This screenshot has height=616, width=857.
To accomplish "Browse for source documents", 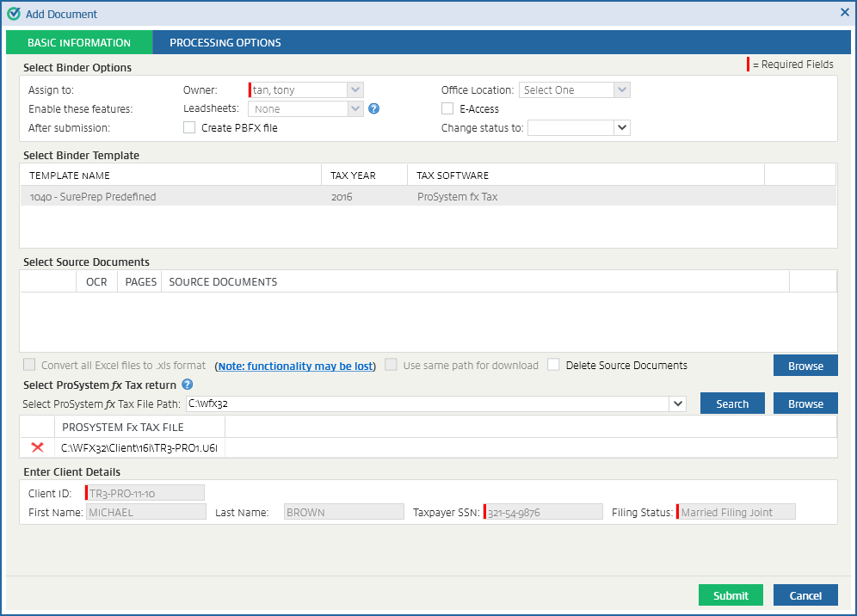I will 805,366.
